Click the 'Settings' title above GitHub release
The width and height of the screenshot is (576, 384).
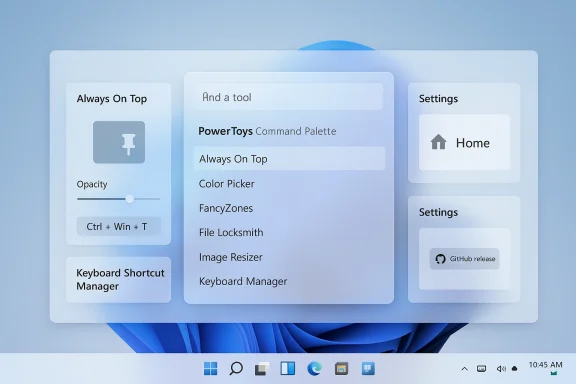[438, 212]
